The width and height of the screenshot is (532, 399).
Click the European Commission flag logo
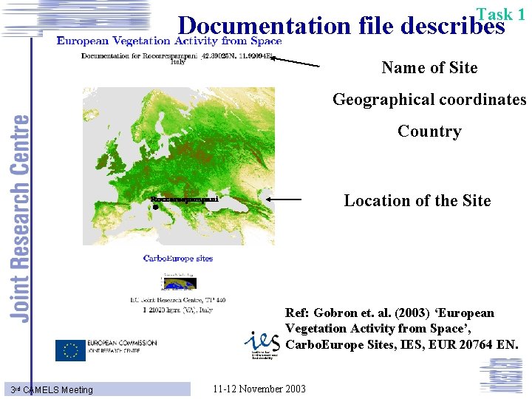coord(70,350)
